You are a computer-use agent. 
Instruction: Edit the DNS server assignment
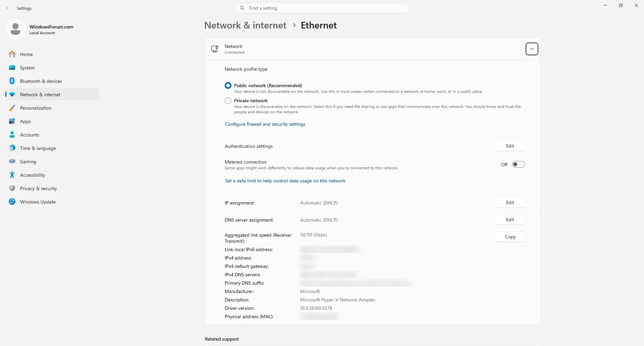click(510, 220)
